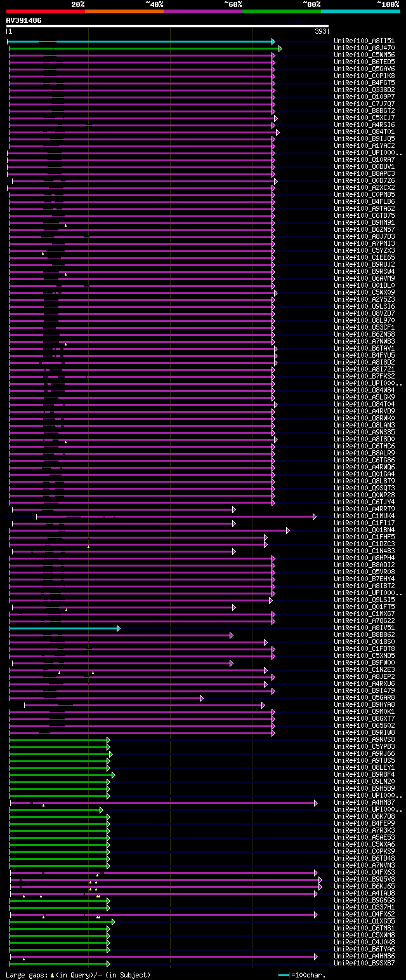Click the arrowhead ending the UniRef100_C1MUK4 alignment

314,516
